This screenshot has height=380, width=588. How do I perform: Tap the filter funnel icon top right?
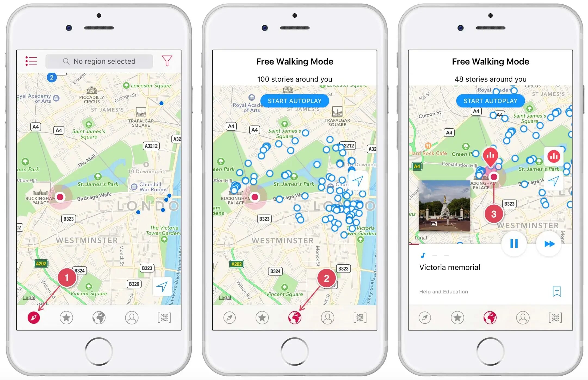pos(169,61)
